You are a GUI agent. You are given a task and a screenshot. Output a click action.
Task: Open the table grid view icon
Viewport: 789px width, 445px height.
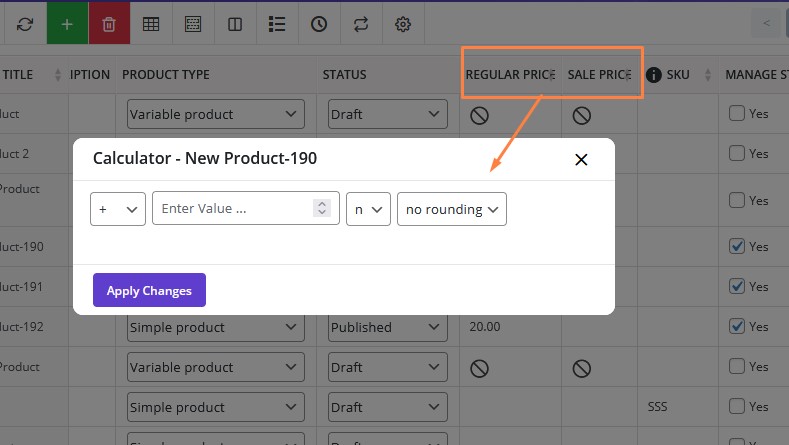151,24
